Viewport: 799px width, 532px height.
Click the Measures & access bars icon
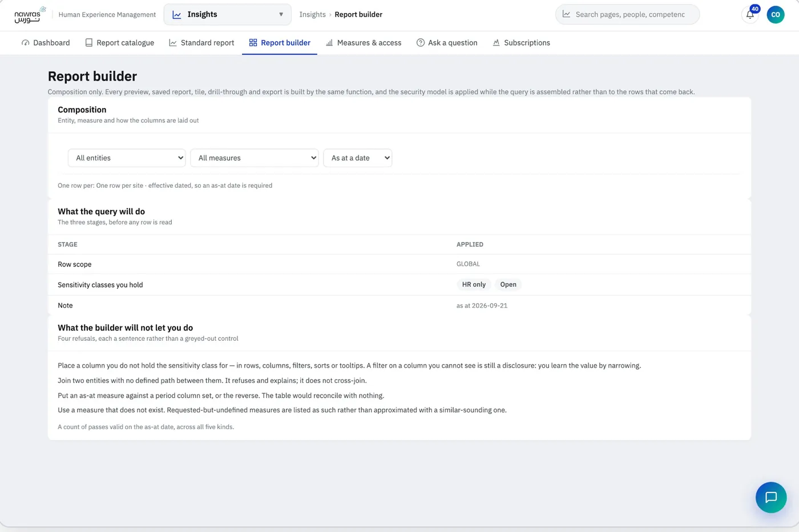329,43
